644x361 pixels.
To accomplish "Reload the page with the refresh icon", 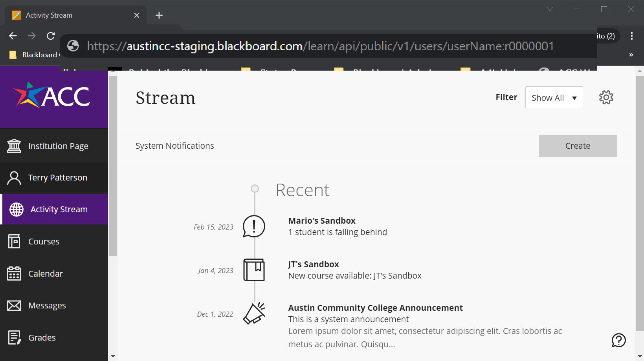I will point(51,36).
